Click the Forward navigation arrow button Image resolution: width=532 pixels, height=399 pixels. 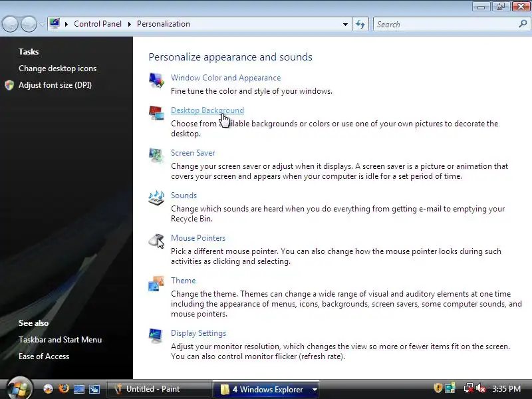click(29, 25)
